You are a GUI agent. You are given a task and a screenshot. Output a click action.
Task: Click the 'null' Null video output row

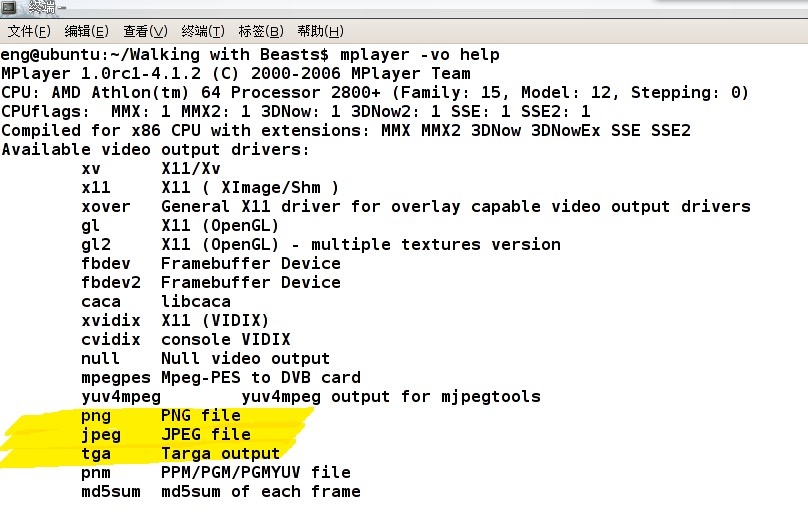205,359
